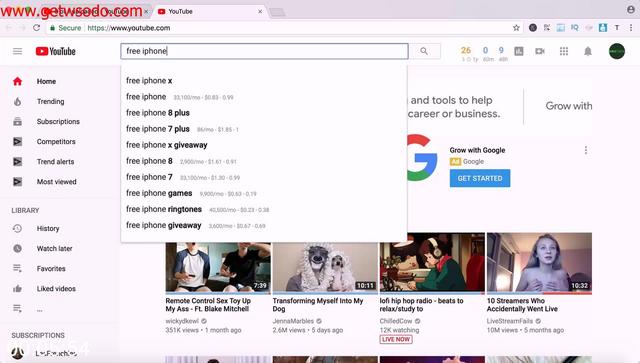The width and height of the screenshot is (640, 363).
Task: Select the plain "free iphone 7" suggestion
Action: click(x=264, y=177)
